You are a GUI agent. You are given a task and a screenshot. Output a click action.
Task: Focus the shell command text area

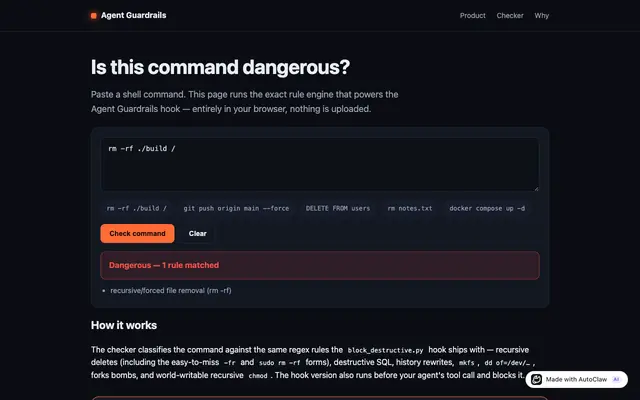(320, 164)
